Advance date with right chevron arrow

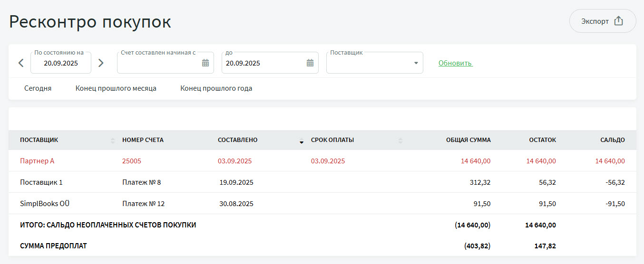click(101, 63)
